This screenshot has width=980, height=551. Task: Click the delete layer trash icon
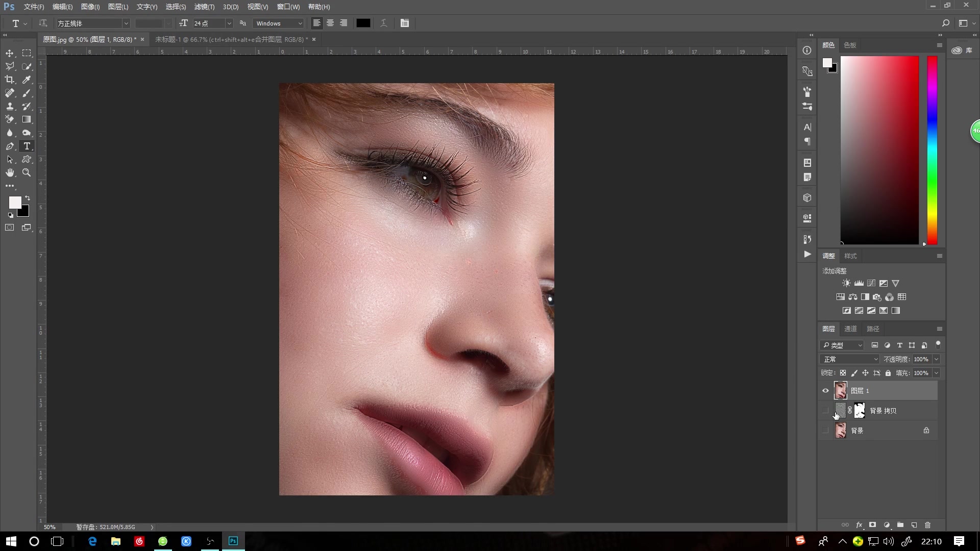click(x=927, y=525)
